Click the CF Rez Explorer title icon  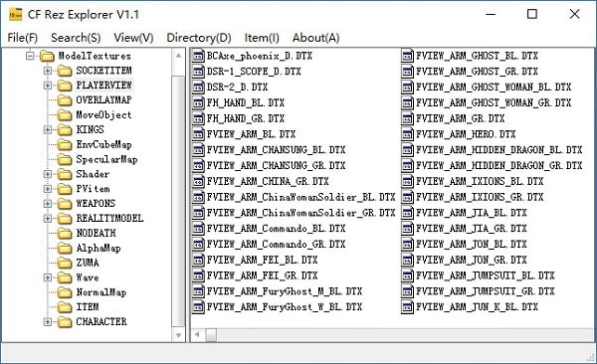click(16, 15)
